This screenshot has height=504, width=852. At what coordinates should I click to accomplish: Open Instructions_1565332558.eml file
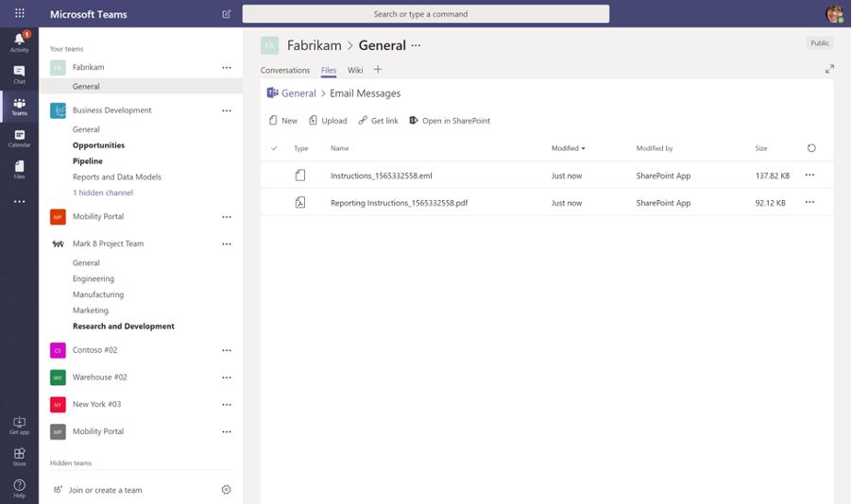(x=381, y=176)
